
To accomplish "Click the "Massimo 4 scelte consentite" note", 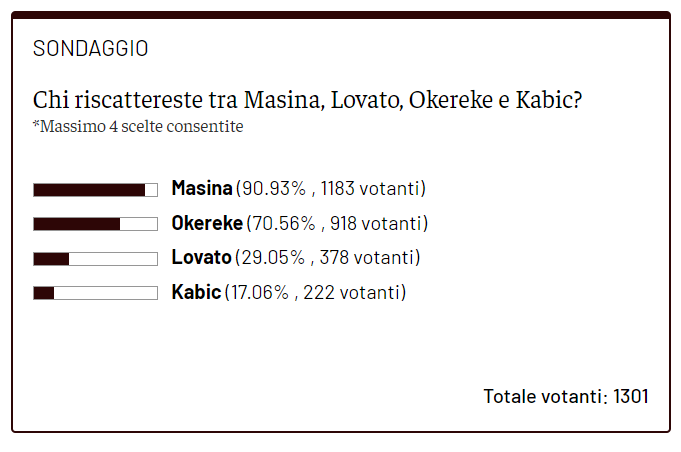I will (138, 127).
